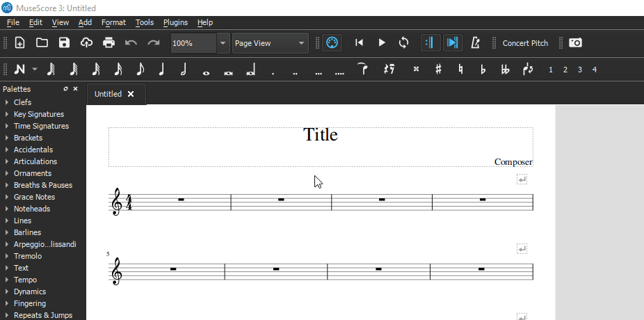
Task: Undock the Palettes panel
Action: pyautogui.click(x=65, y=89)
